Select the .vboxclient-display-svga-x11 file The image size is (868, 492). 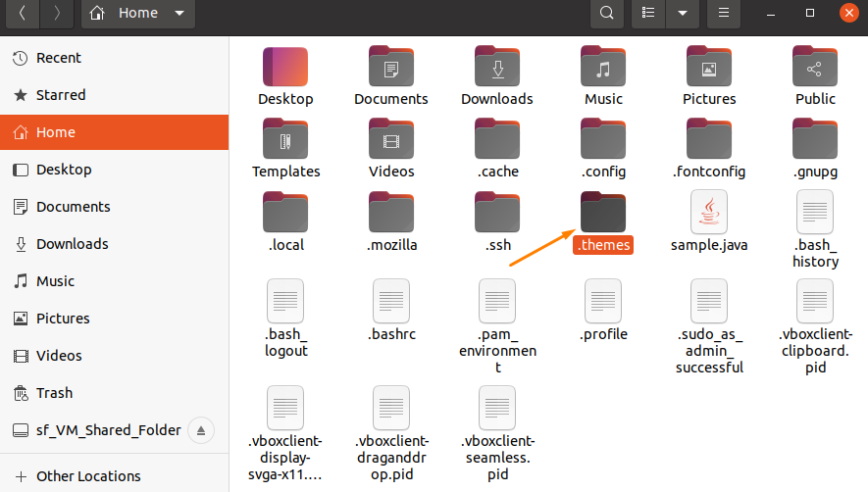[x=285, y=408]
